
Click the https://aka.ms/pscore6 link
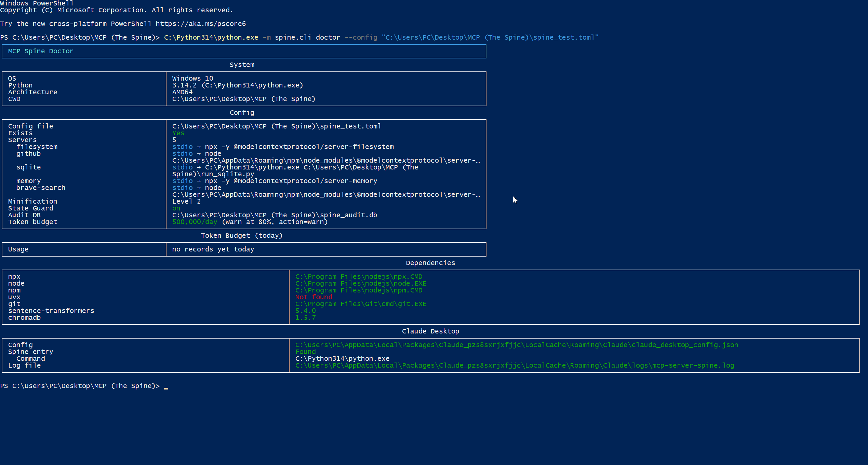(200, 24)
